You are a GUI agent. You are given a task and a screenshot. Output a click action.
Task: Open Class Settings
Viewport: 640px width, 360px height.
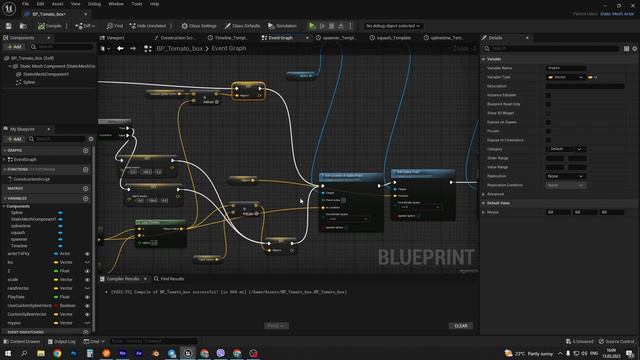point(199,26)
